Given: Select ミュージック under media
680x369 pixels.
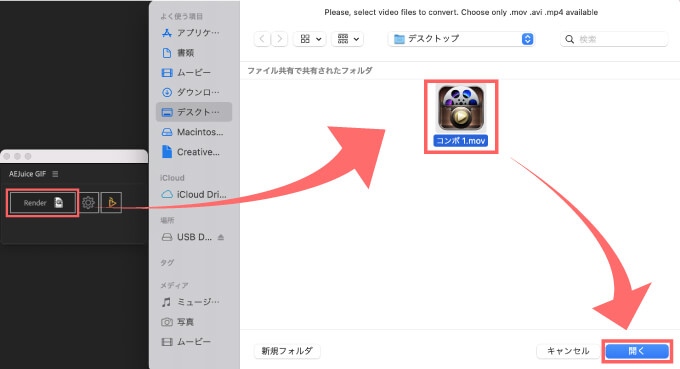Looking at the screenshot, I should [x=193, y=302].
